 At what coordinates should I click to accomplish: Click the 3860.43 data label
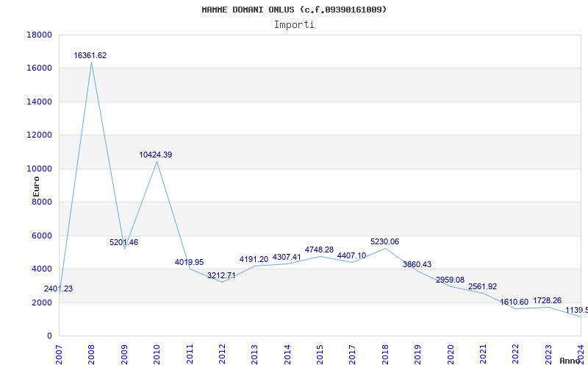tap(417, 264)
